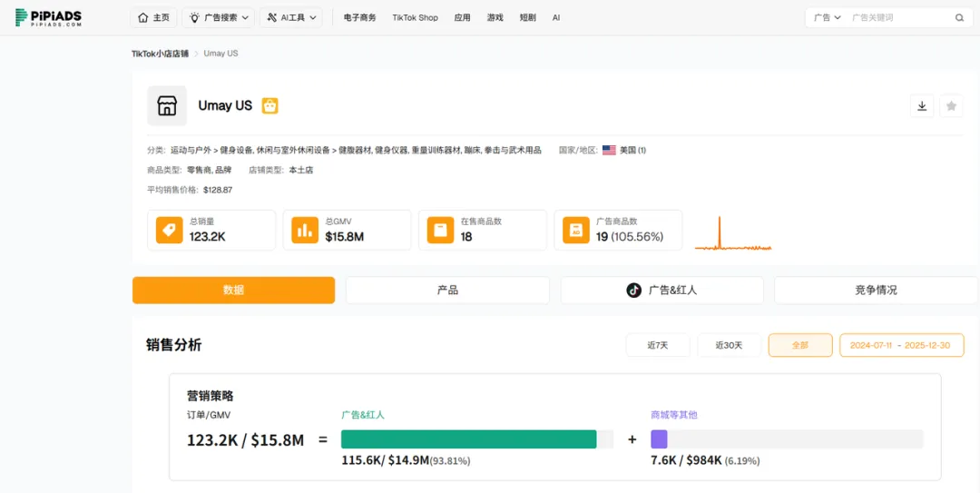Select the 全部 time range

pos(799,345)
